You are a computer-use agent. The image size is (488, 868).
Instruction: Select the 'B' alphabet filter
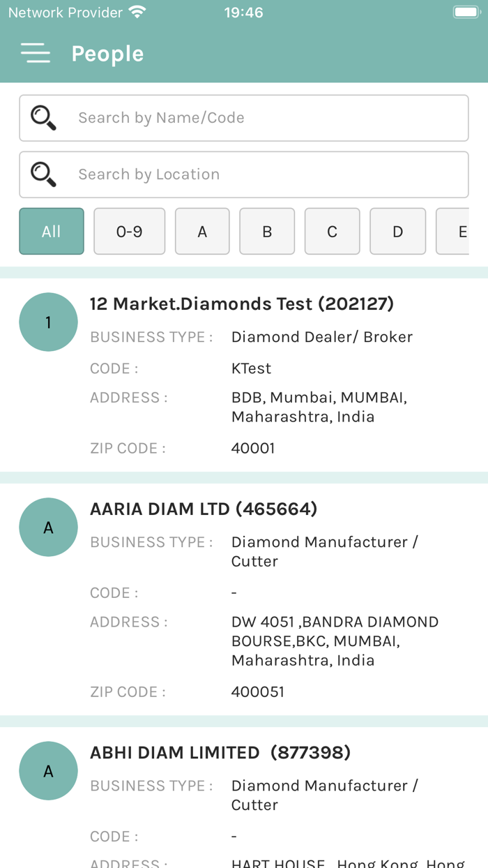tap(267, 231)
